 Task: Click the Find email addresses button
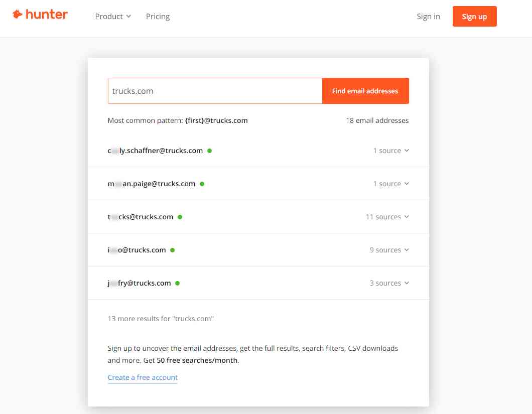pos(365,91)
